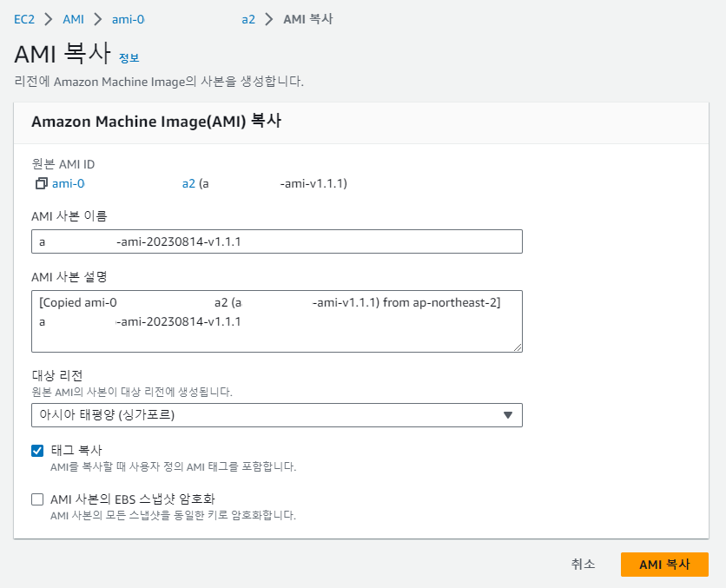Go to the AMI breadcrumb link
726x588 pixels.
pos(73,19)
